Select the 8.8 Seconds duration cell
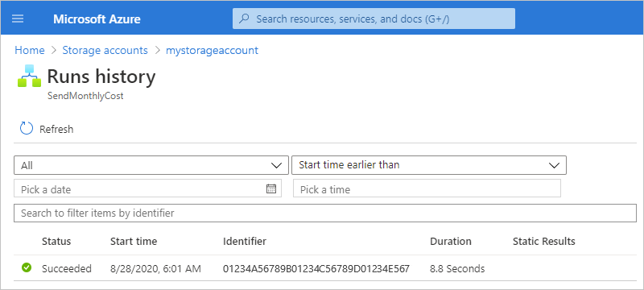The image size is (644, 290). pyautogui.click(x=457, y=268)
